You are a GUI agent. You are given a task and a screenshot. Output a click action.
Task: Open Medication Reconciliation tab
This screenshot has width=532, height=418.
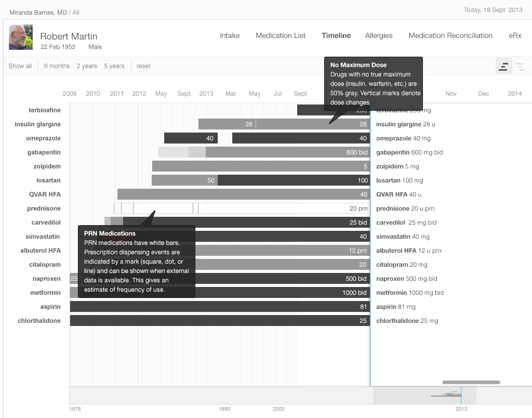pyautogui.click(x=450, y=35)
